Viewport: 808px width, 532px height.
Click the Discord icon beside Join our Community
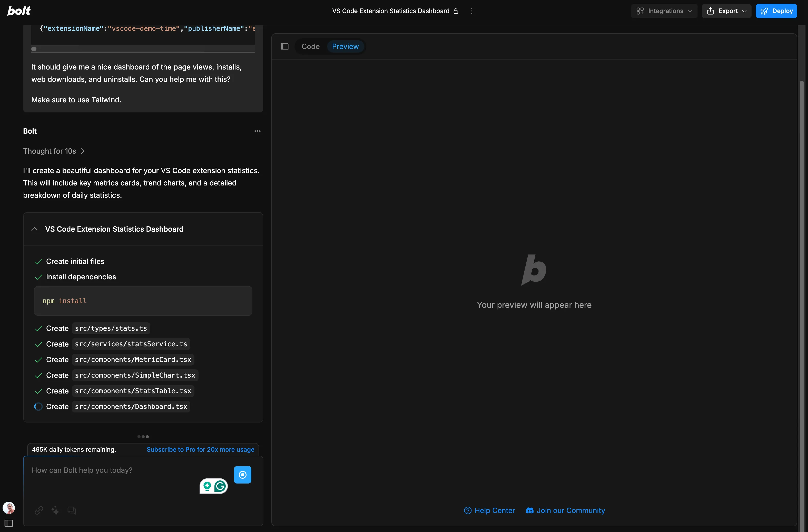point(530,510)
